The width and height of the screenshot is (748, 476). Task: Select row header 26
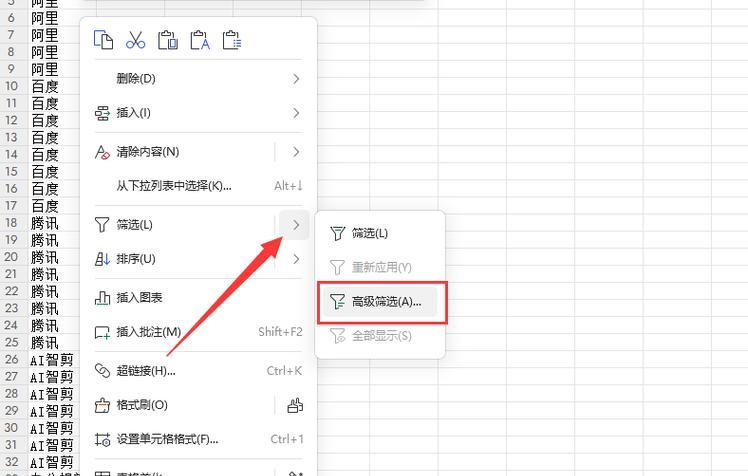[11, 359]
